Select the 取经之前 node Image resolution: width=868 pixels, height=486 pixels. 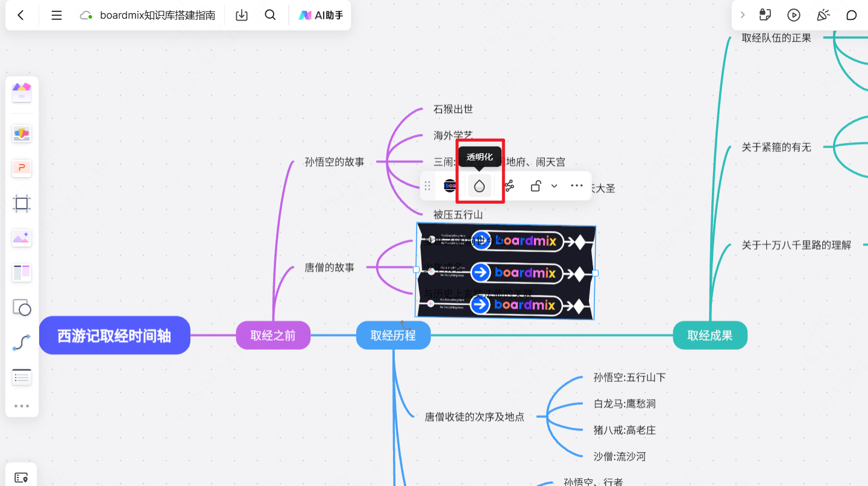coord(273,335)
